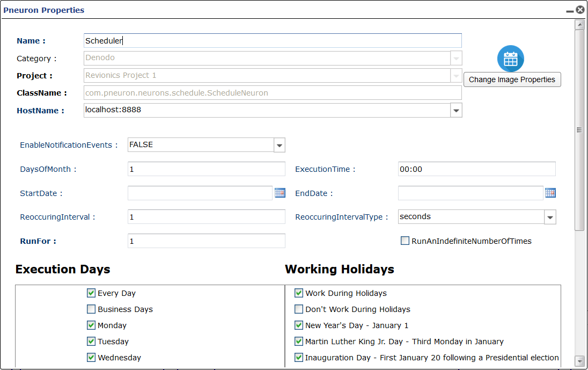Open the StartDate calendar picker icon

(280, 193)
